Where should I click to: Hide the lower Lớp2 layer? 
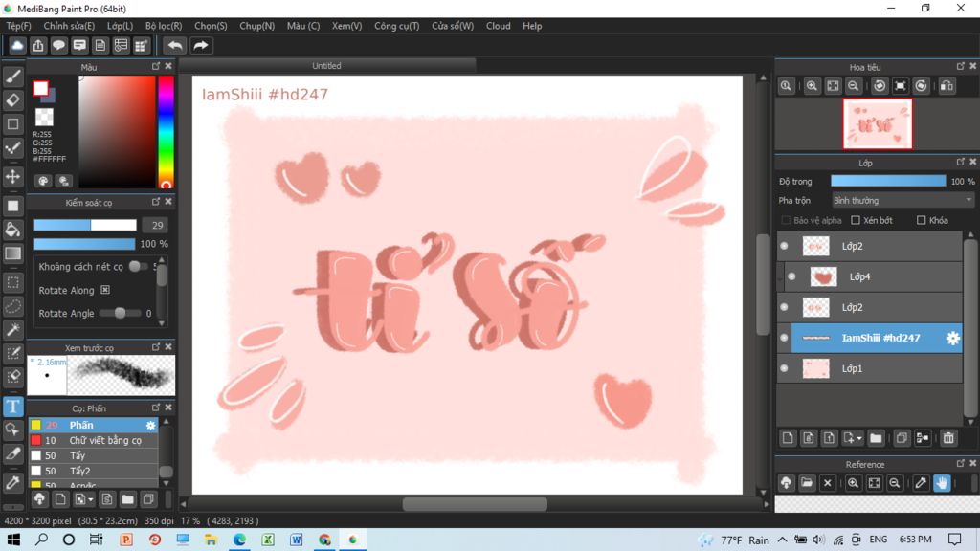[784, 307]
